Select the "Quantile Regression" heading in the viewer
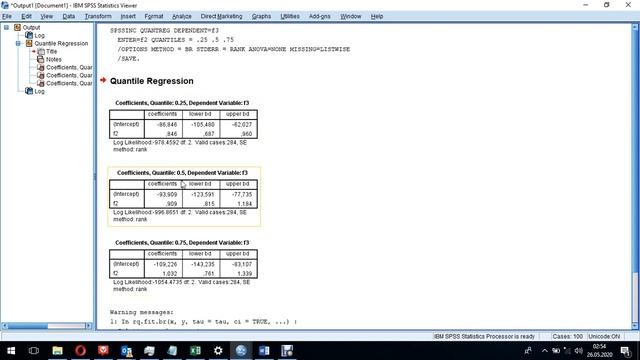 (x=151, y=81)
